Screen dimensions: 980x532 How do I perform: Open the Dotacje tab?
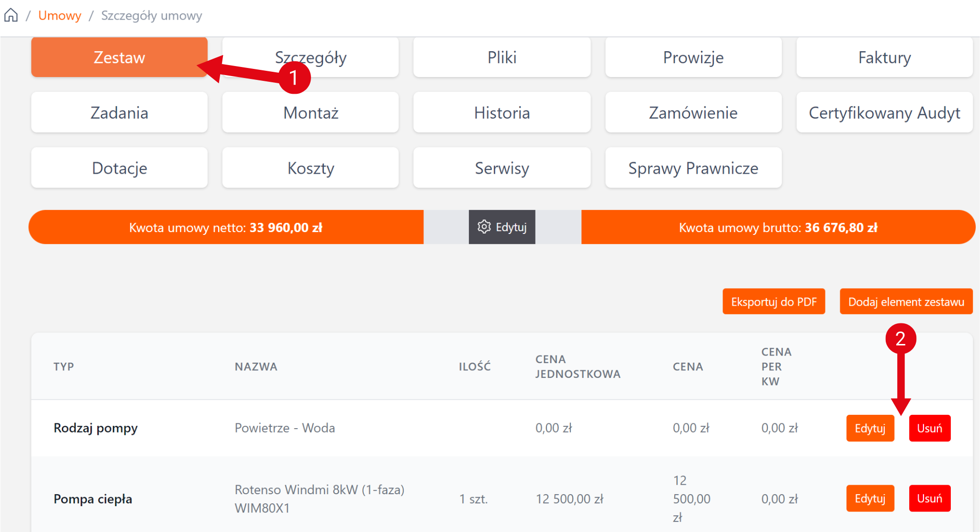coord(119,168)
